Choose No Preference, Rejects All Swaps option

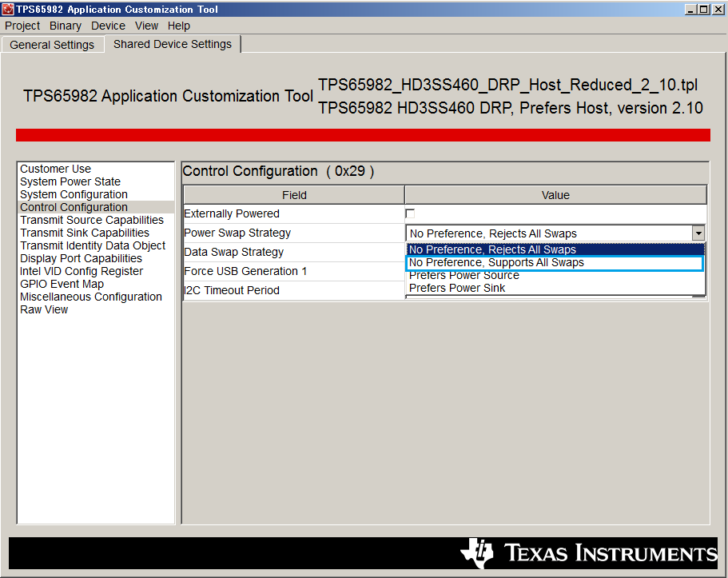click(555, 249)
